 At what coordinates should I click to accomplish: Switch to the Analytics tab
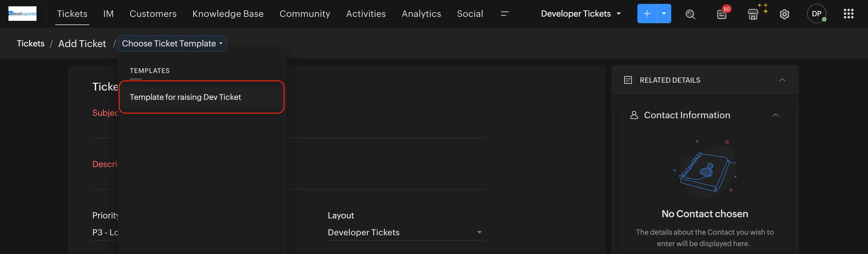[x=421, y=14]
